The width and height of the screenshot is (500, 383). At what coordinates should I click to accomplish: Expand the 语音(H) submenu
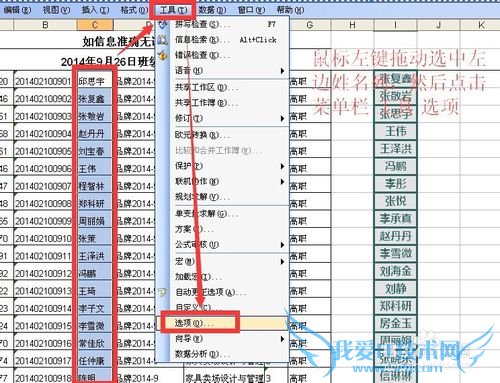223,71
